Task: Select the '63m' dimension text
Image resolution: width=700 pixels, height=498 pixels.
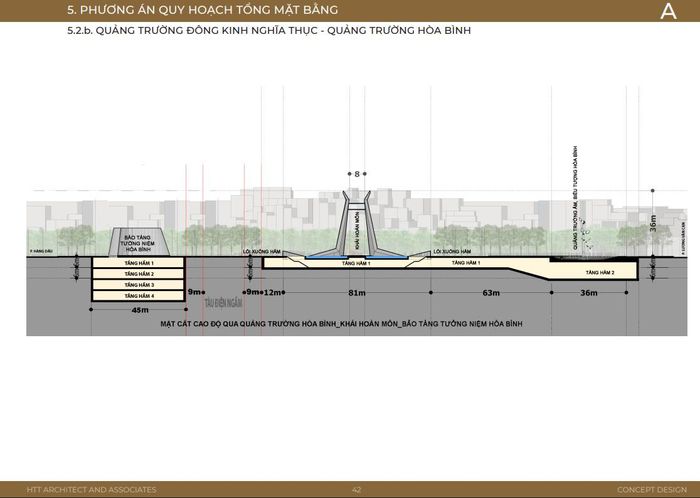Action: pyautogui.click(x=491, y=293)
